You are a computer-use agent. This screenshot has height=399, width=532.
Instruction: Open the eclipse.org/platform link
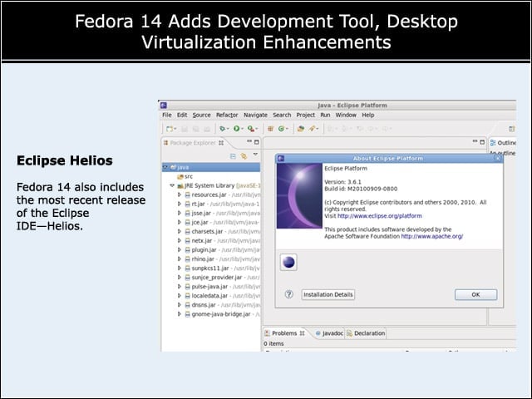click(380, 216)
